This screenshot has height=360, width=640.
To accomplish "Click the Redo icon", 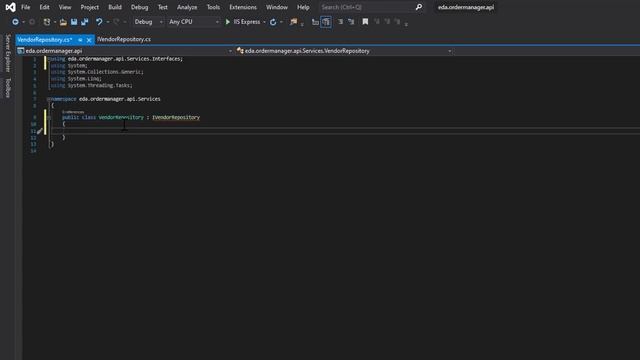I will [x=116, y=22].
